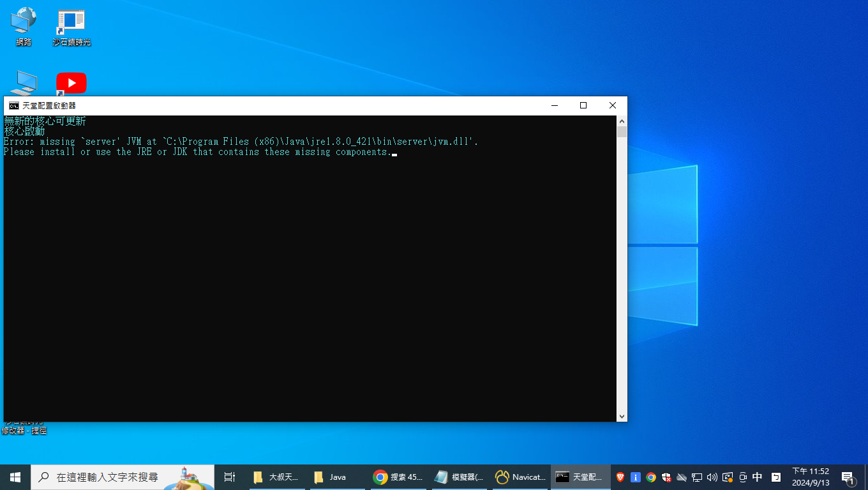This screenshot has height=490, width=868.
Task: Click the taskbar search input field
Action: coord(123,477)
